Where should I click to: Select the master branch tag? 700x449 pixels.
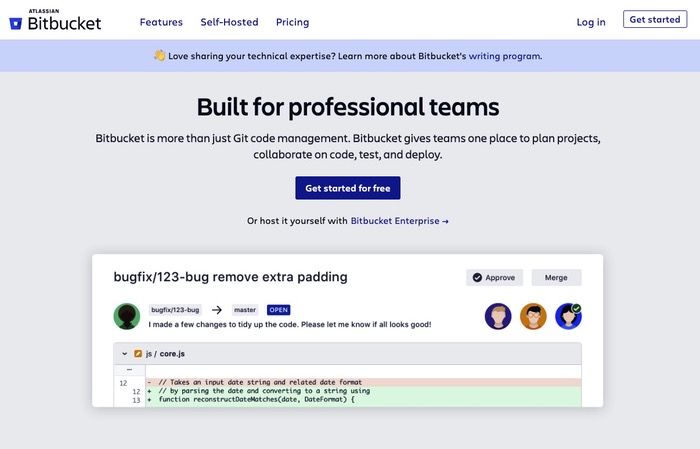245,310
